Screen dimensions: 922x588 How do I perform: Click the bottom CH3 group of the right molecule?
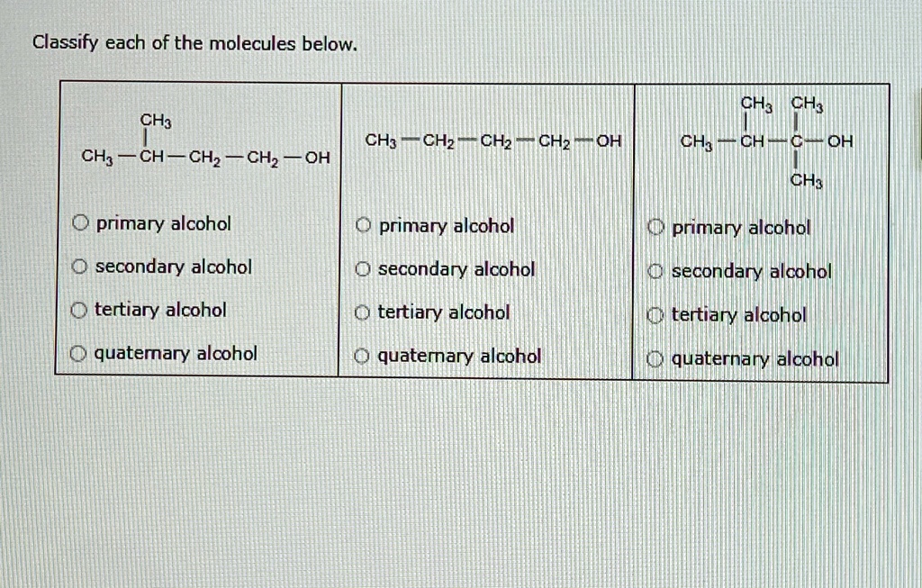coord(804,181)
